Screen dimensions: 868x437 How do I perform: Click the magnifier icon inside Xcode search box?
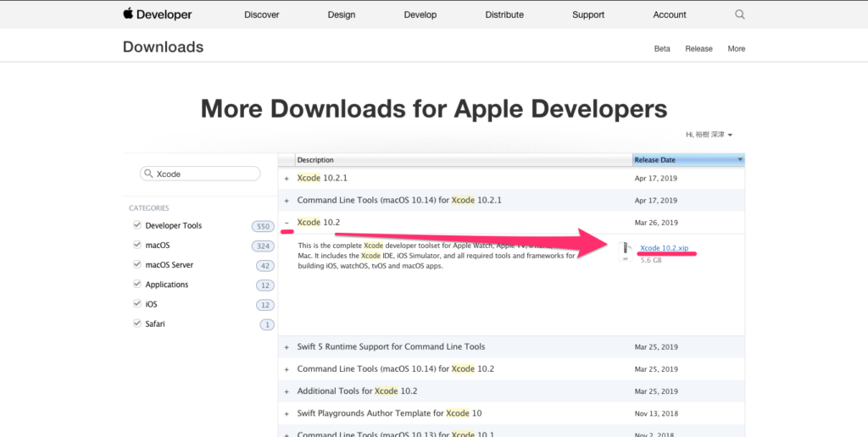coord(148,174)
